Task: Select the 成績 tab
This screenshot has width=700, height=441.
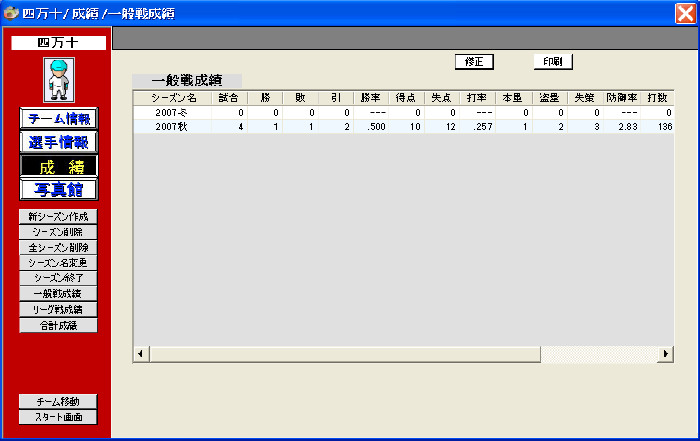Action: point(58,166)
